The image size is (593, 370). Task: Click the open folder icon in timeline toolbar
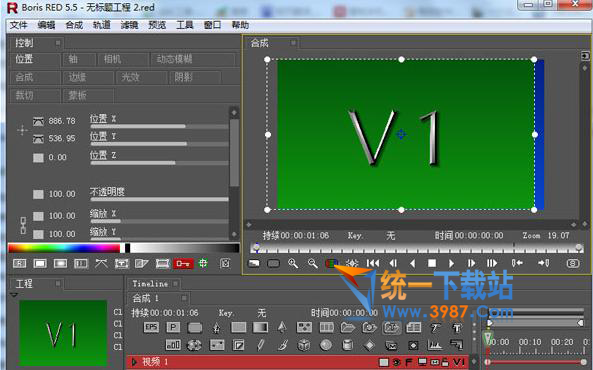pos(348,327)
